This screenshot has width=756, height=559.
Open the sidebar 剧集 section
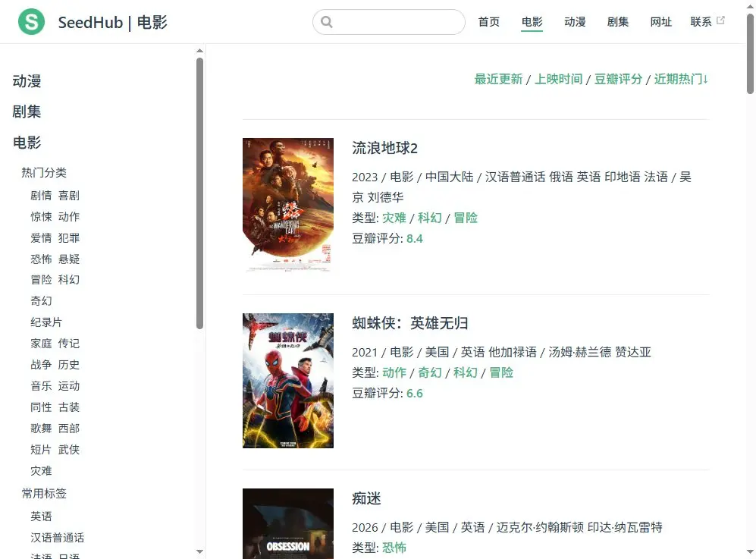[27, 112]
